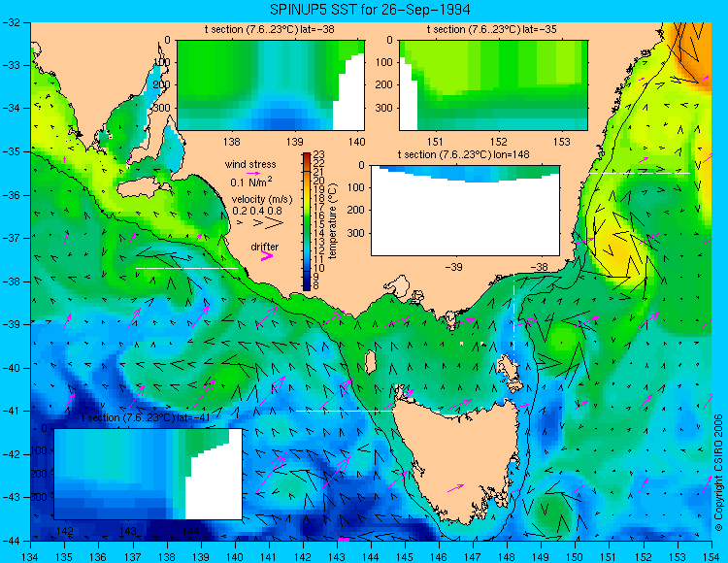The image size is (728, 563).
Task: Click the 146 longitude axis label
Action: tap(439, 557)
